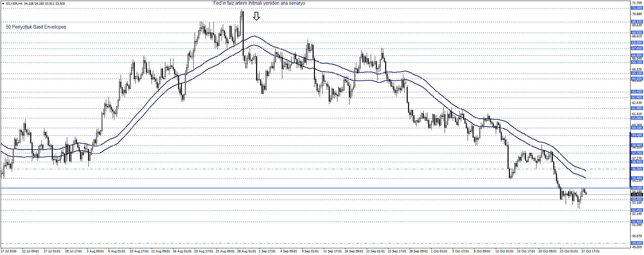Click the 56.300 dash-dot line price tag

point(637,169)
